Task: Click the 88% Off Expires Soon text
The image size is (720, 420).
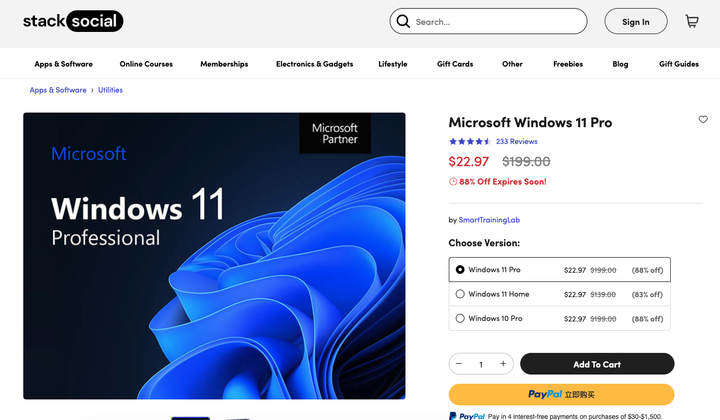Action: pyautogui.click(x=503, y=182)
